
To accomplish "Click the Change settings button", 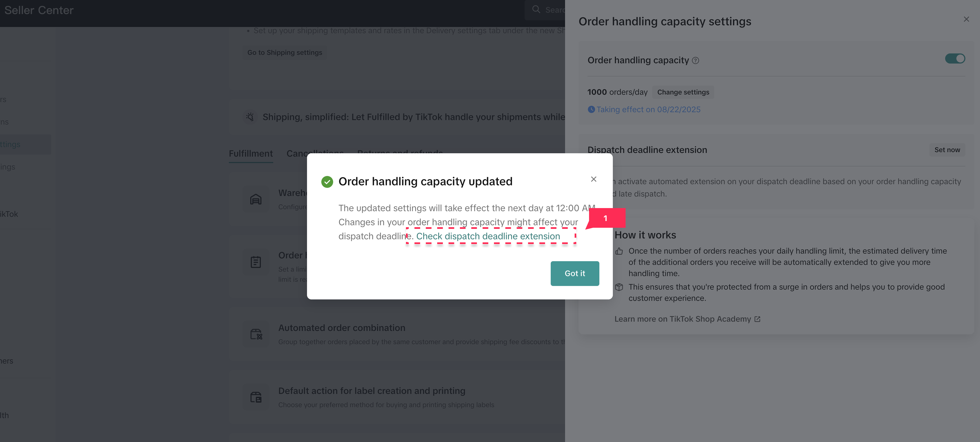I will tap(683, 92).
